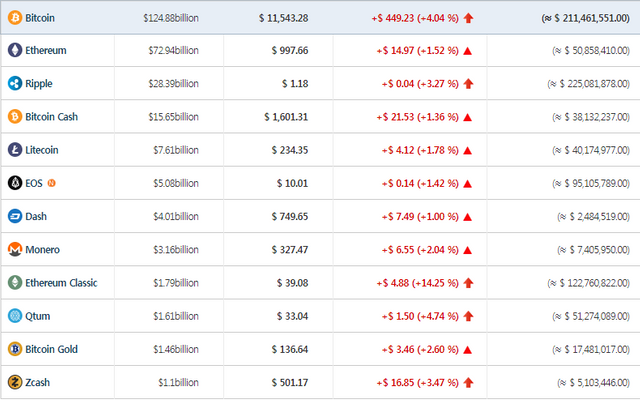
Task: Click the Ethereum Classic icon
Action: pos(15,282)
